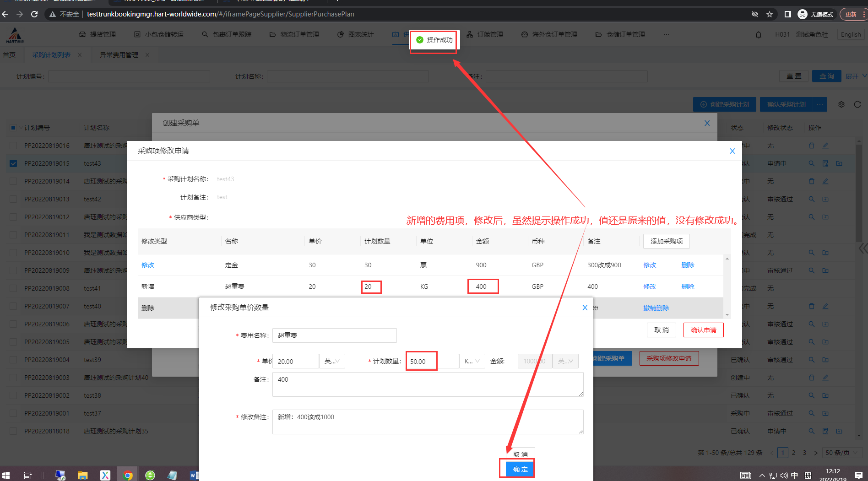Open the 物流订单管理 menu
868x481 pixels.
point(294,34)
